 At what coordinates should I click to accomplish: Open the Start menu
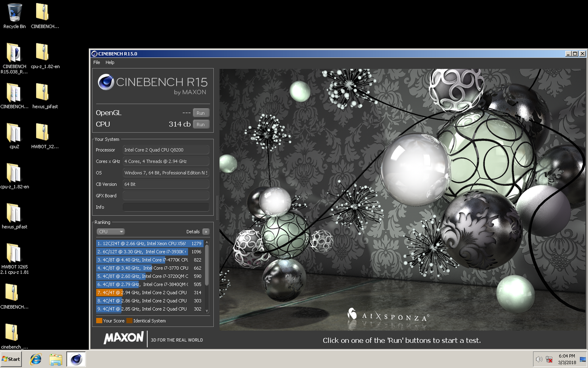[x=11, y=359]
